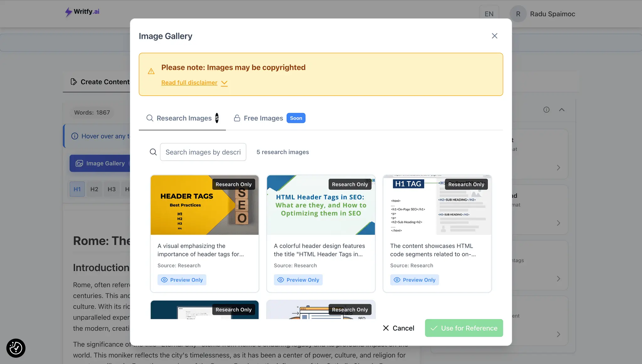Click the 5 research images count text
Viewport: 642px width, 364px height.
point(282,152)
